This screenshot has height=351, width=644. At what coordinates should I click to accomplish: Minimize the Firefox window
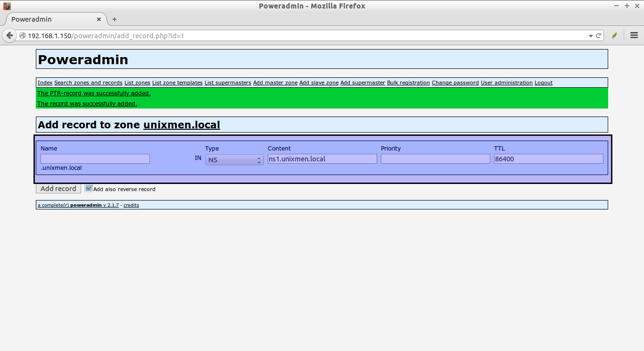click(x=617, y=6)
